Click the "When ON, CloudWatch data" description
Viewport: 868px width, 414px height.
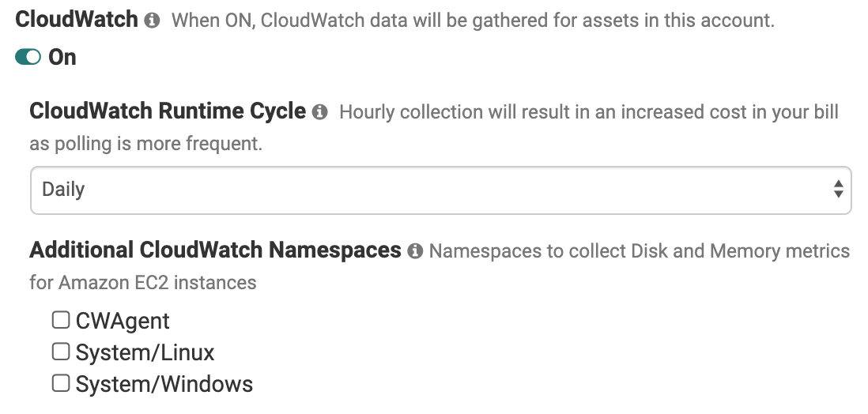click(473, 21)
